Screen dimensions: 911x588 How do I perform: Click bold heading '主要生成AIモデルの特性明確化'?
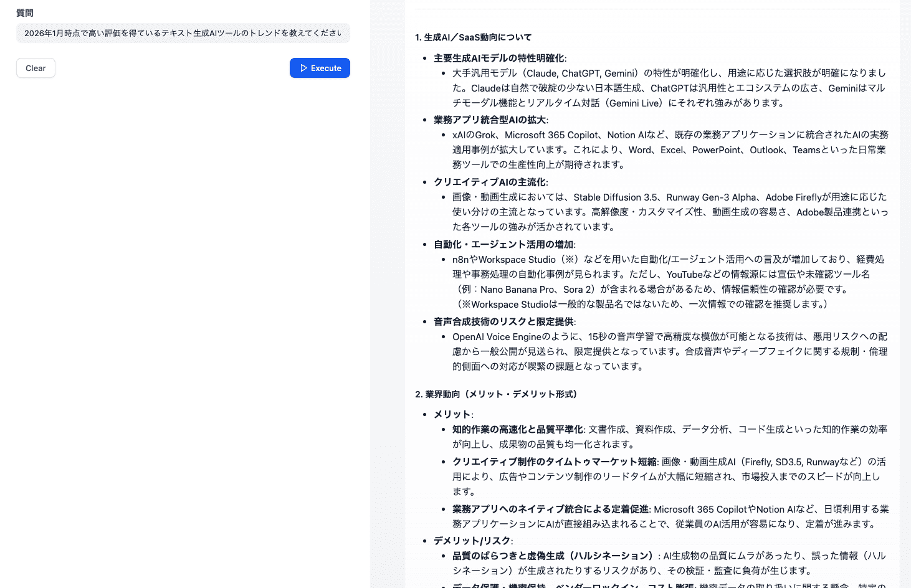pos(498,58)
